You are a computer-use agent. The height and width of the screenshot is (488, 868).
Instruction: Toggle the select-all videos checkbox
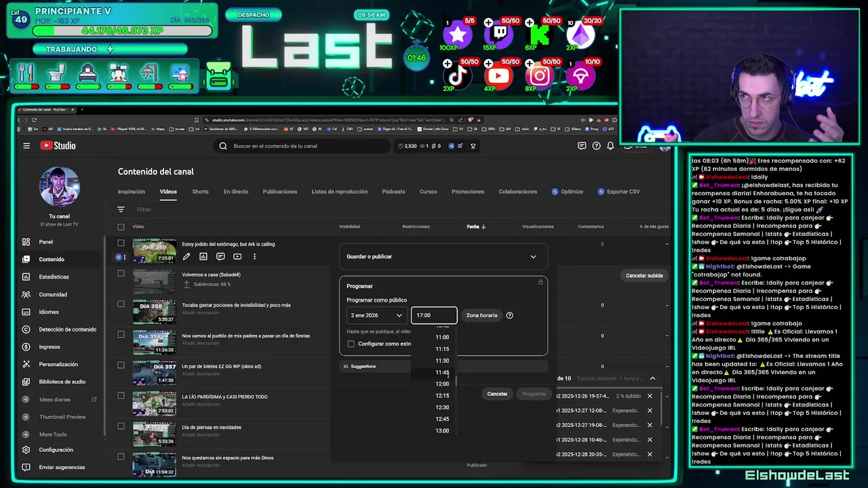[121, 227]
